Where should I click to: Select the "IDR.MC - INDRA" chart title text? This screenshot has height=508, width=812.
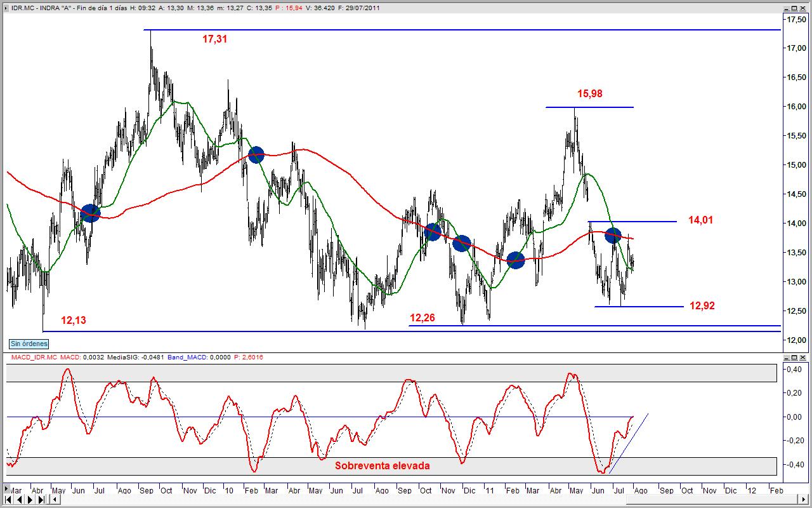tap(34, 8)
